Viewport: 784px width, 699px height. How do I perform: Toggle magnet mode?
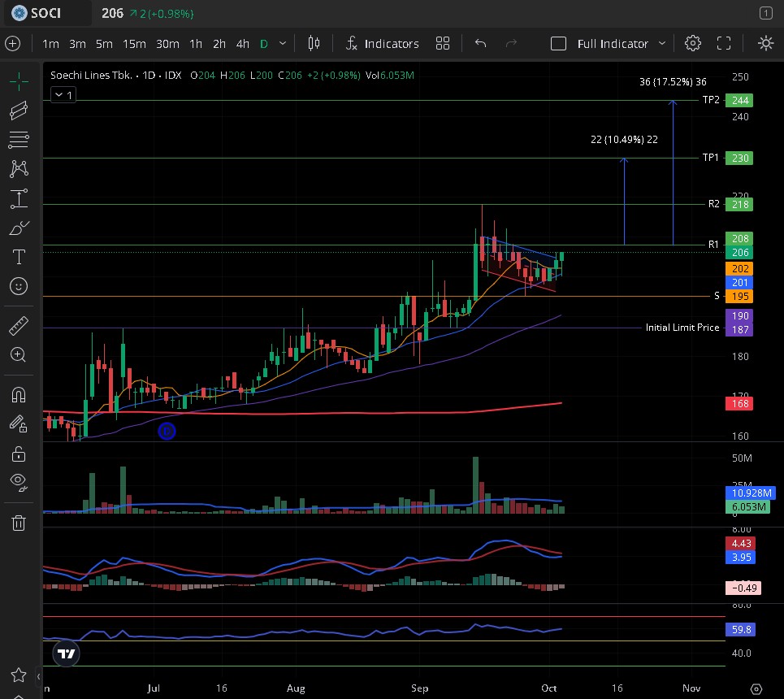[x=18, y=395]
